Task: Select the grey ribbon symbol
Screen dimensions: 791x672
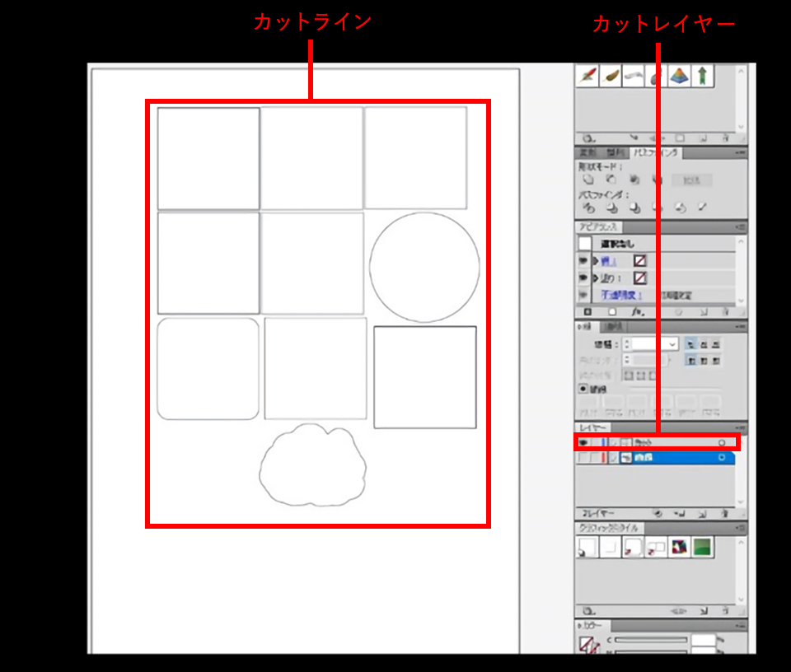Action: (x=634, y=76)
